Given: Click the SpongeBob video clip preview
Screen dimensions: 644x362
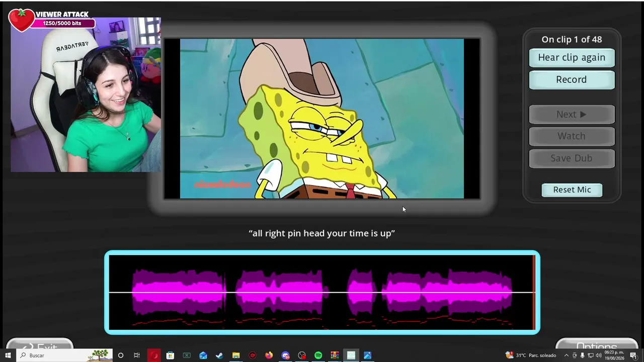Looking at the screenshot, I should coord(322,119).
